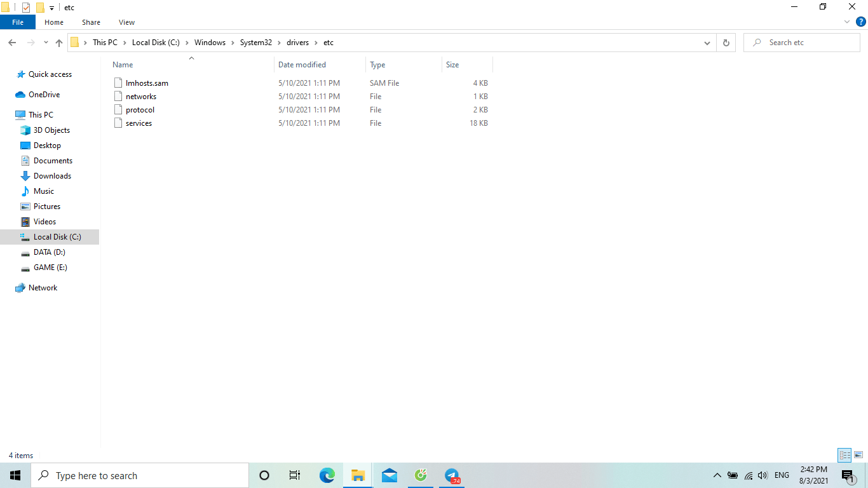
Task: Switch to Large icons view layout button
Action: (x=858, y=455)
